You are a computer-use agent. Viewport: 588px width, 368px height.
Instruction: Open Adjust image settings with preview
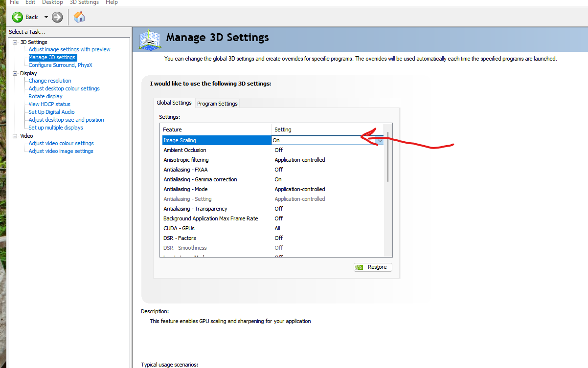(x=69, y=49)
